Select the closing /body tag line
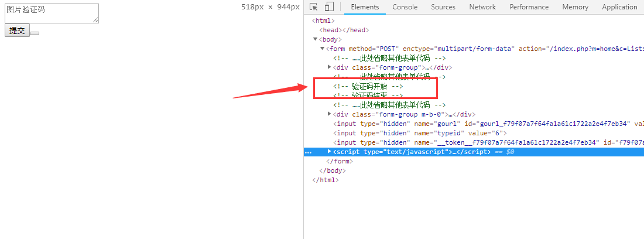Screen dimensions: 644x239 [333, 171]
